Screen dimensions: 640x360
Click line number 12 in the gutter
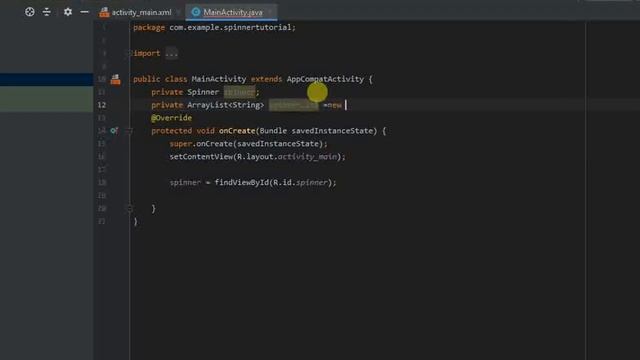[x=102, y=105]
